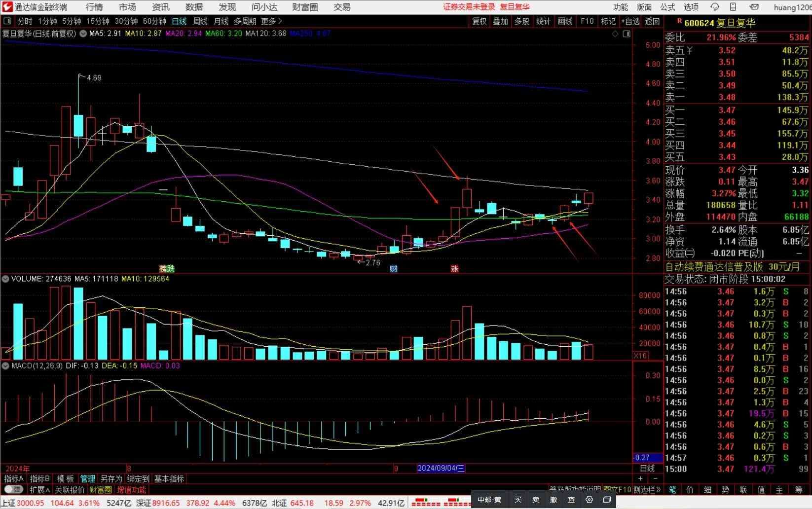Expand the 更多 periods menu

tap(271, 21)
